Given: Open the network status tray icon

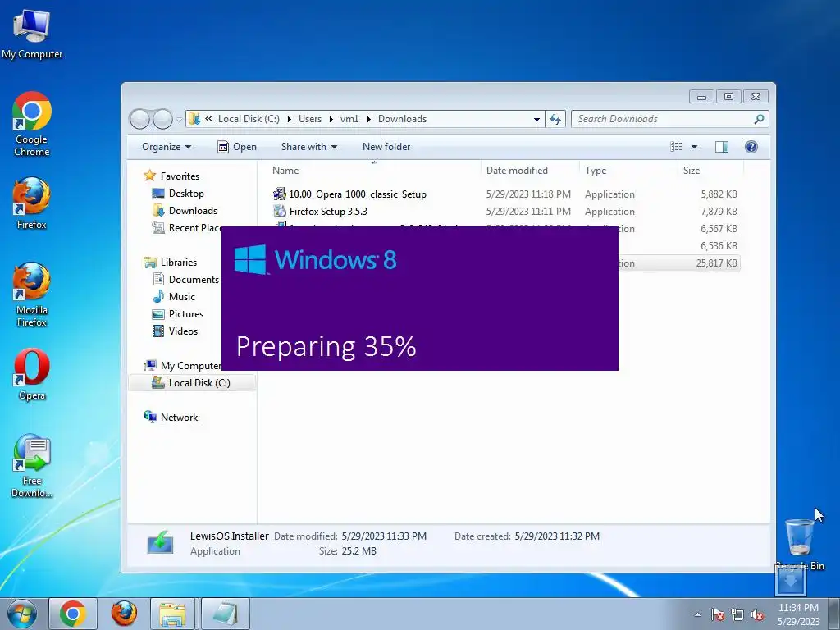Looking at the screenshot, I should coord(737,614).
